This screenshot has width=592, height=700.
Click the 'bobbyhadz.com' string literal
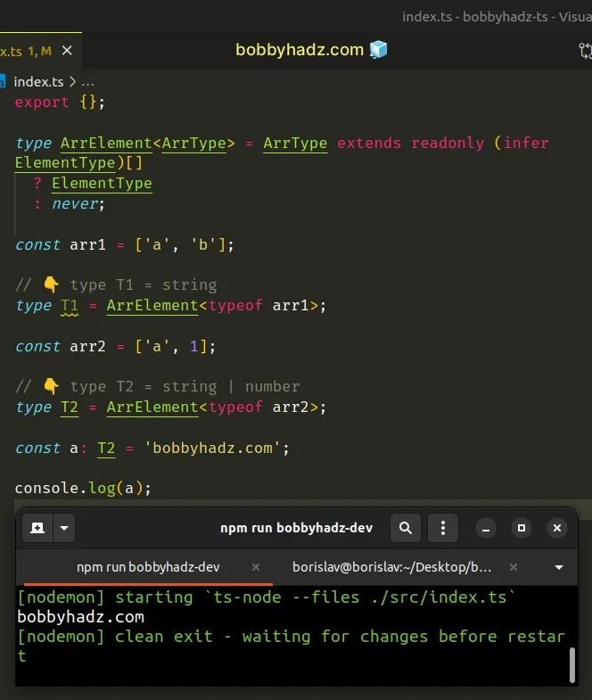pos(212,449)
